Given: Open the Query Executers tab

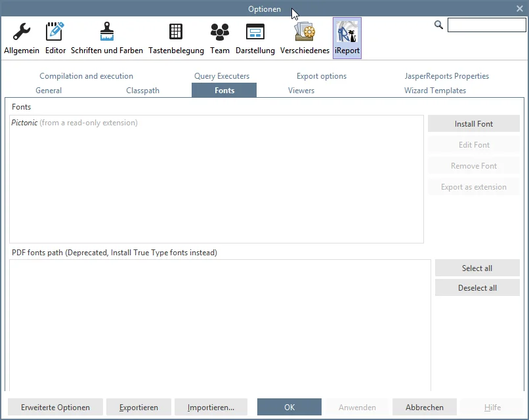Looking at the screenshot, I should click(x=222, y=76).
